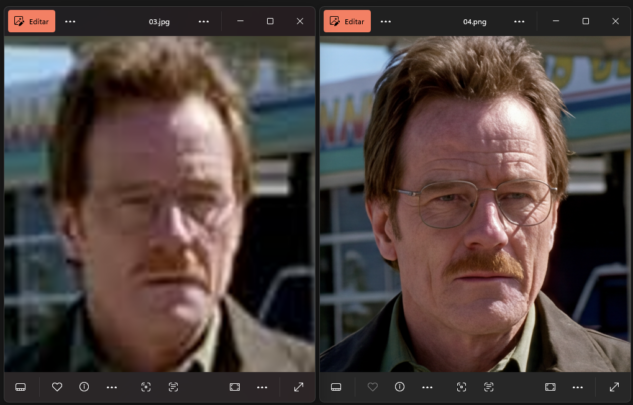Enter fullscreen in 03.jpg window
Viewport: 633px width, 405px height.
[298, 387]
